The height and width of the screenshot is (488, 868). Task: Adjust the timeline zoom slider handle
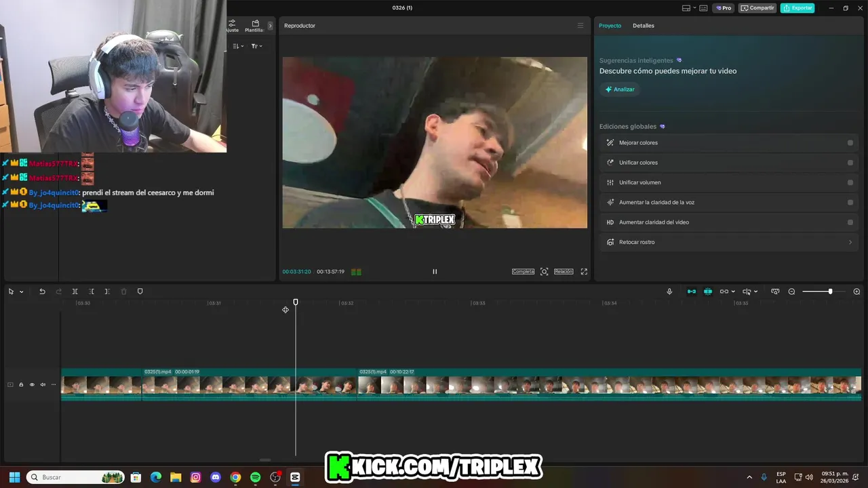[x=830, y=291]
